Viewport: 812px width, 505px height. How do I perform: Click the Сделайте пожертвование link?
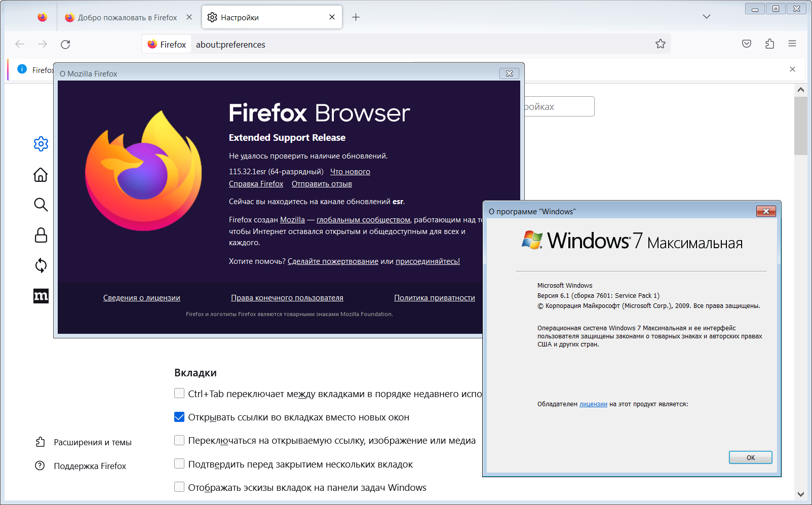333,261
